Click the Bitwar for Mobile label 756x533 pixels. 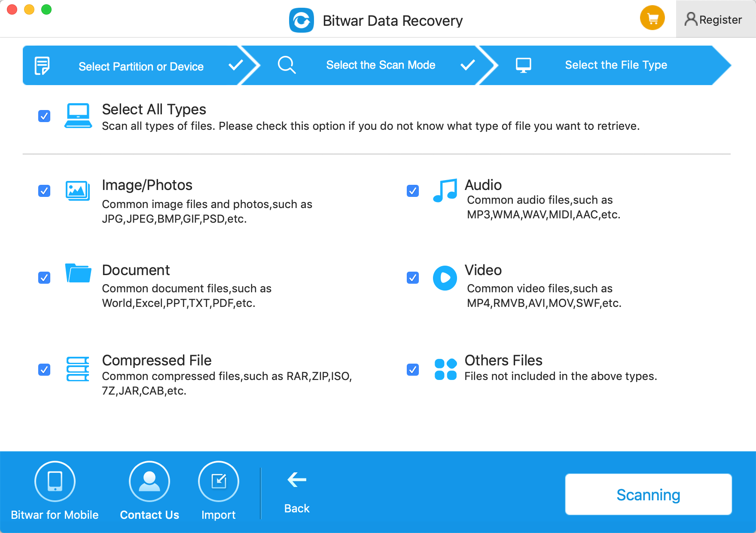[x=55, y=515]
